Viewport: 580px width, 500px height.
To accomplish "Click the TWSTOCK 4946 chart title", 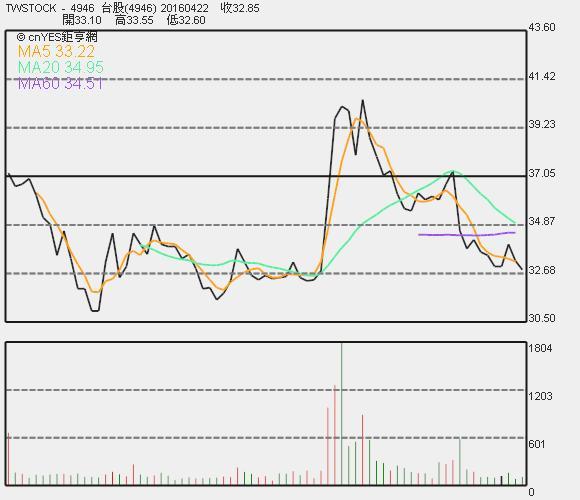I will point(50,8).
